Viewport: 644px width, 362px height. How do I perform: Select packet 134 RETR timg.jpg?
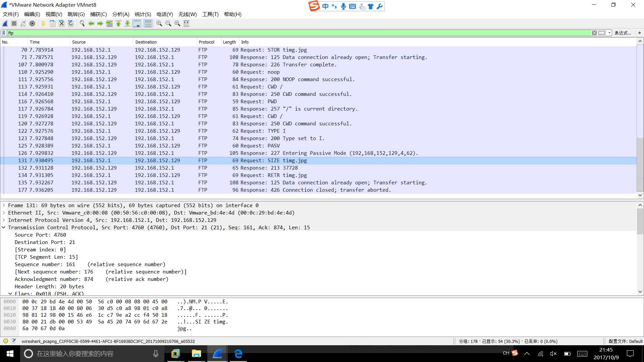(318, 175)
